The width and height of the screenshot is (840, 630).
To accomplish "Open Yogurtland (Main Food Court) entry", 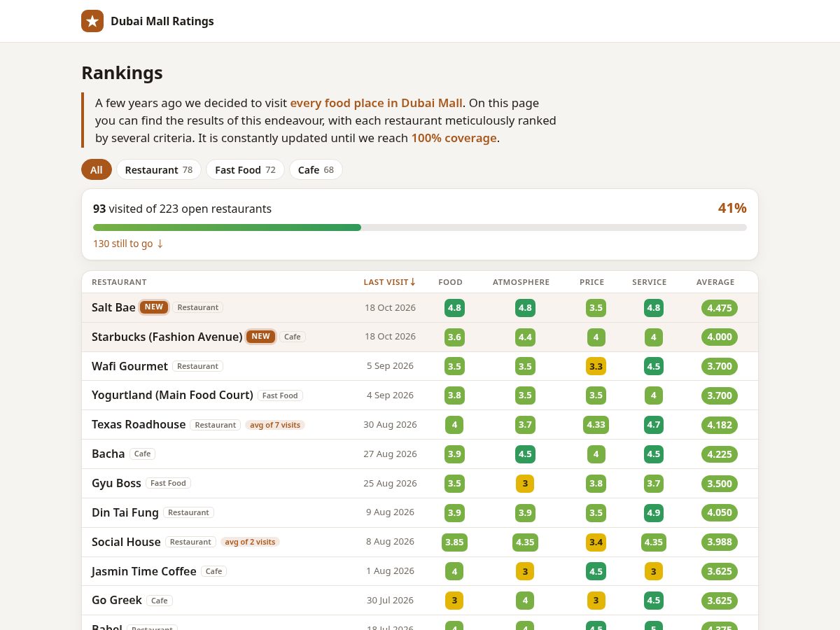I will pyautogui.click(x=172, y=395).
